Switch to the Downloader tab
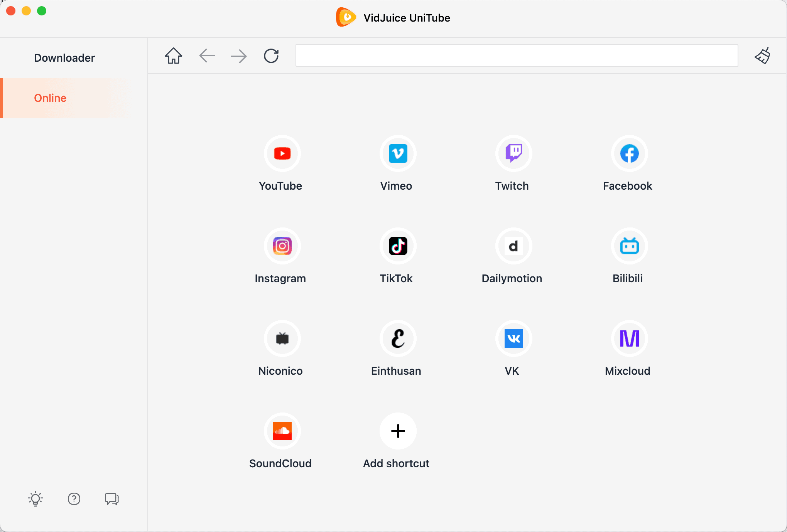The width and height of the screenshot is (787, 532). (64, 58)
